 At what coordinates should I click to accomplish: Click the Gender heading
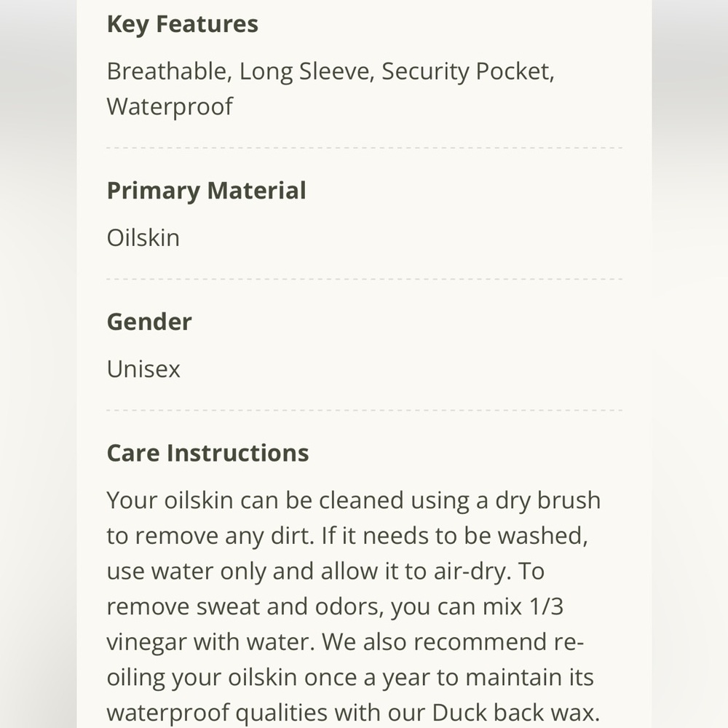149,322
